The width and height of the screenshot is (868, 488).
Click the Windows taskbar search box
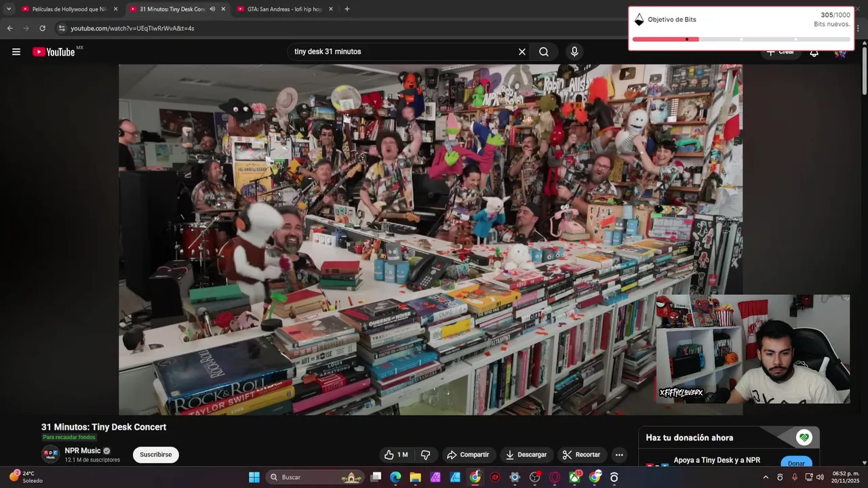click(315, 477)
